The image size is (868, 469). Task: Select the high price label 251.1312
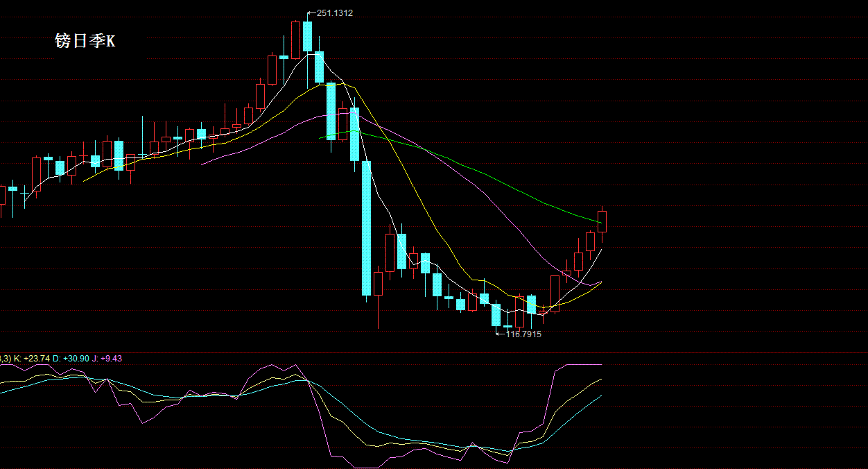335,12
